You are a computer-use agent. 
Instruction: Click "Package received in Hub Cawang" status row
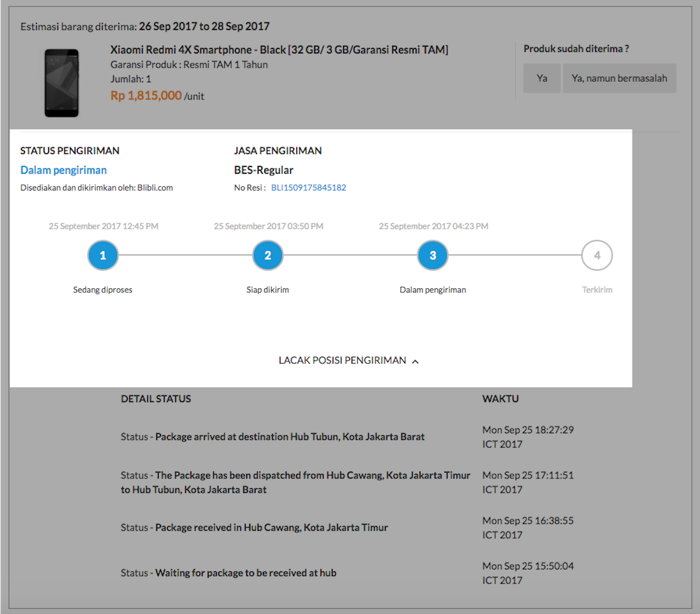pos(254,527)
